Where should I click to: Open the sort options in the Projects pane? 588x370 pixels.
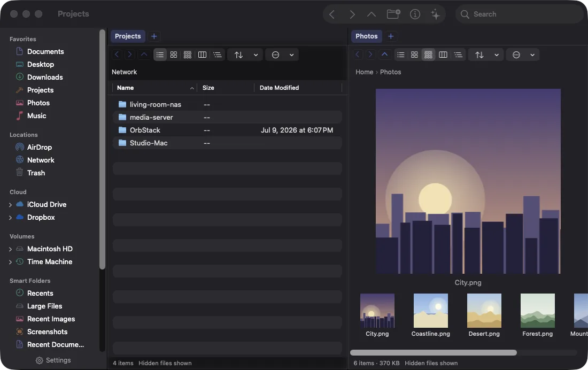point(238,55)
